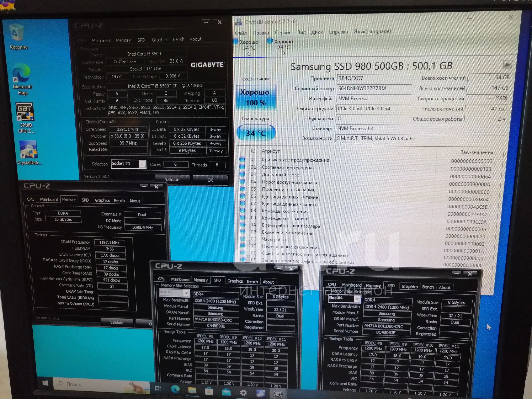The height and width of the screenshot is (399, 532).
Task: Click the DRAM Frequency value 1197.1 MHz
Action: pyautogui.click(x=110, y=243)
